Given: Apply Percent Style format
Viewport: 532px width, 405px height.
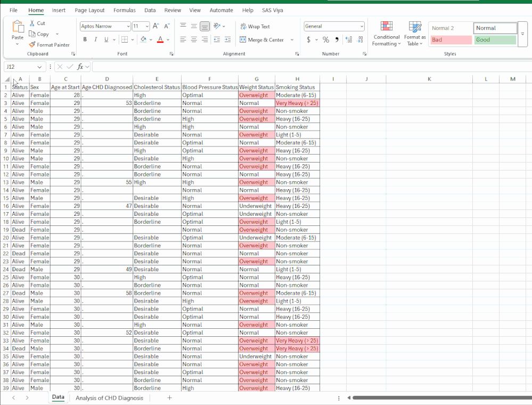Looking at the screenshot, I should click(x=326, y=40).
